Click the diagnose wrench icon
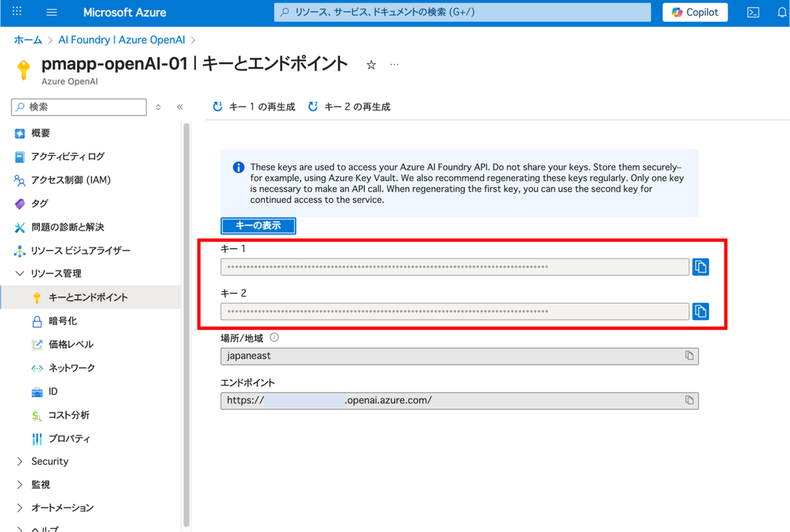 [19, 227]
